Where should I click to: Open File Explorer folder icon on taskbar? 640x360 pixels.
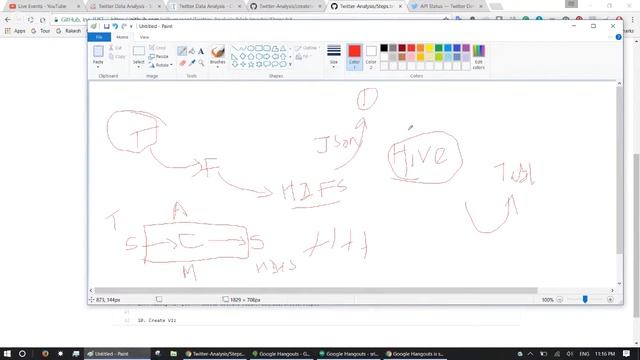point(173,354)
